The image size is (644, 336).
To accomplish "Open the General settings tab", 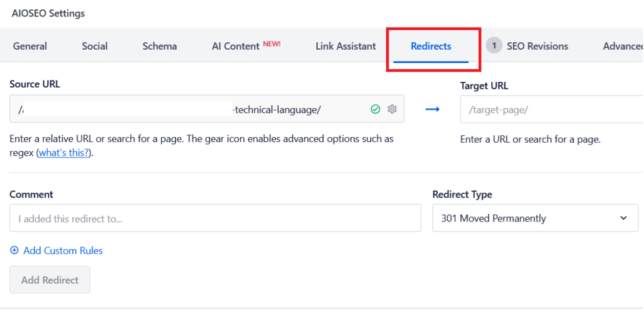I will click(30, 46).
